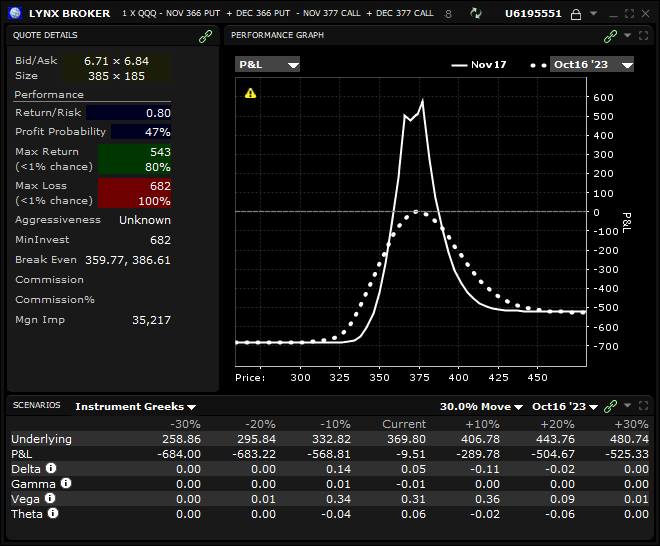
Task: Click the account lock icon
Action: click(x=575, y=14)
